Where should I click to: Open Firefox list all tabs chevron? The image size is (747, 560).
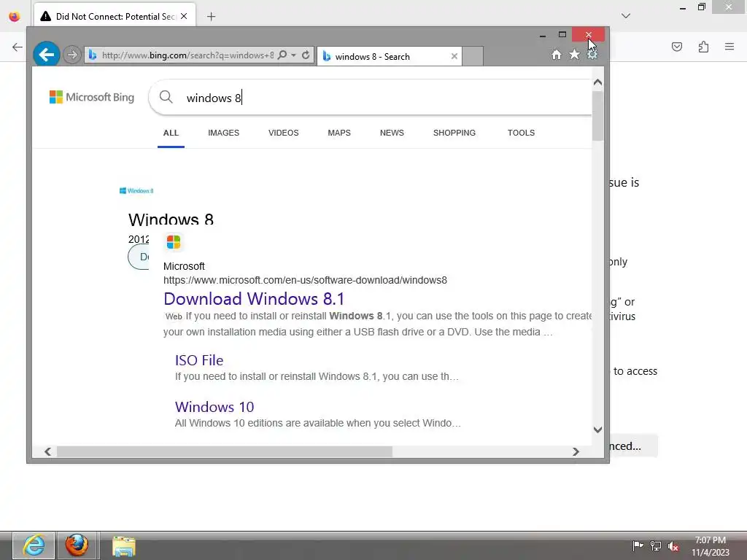(626, 16)
